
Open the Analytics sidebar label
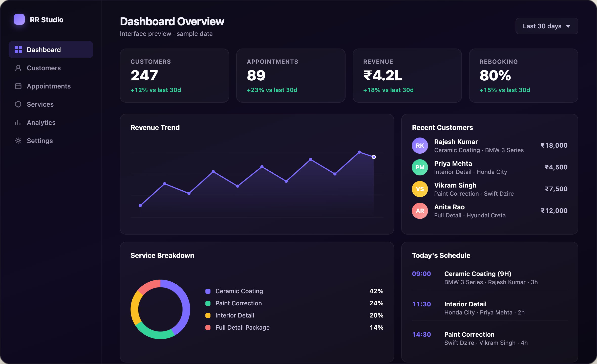click(x=41, y=123)
